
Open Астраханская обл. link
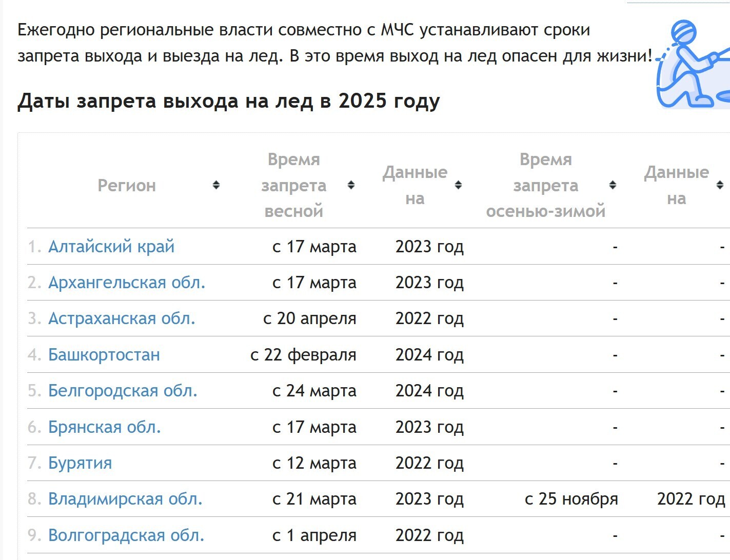(122, 318)
